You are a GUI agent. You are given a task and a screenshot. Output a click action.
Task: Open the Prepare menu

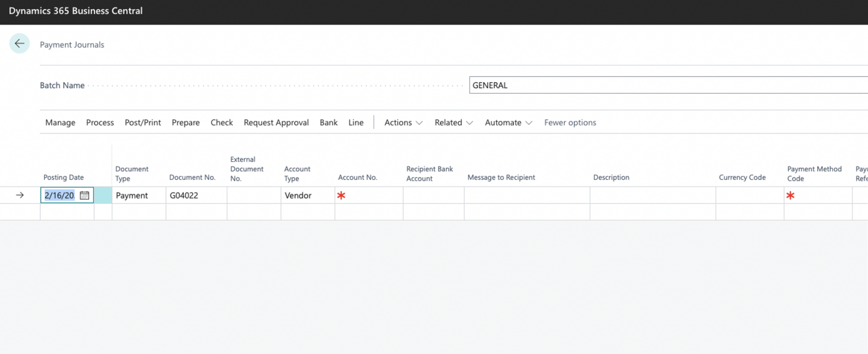click(x=186, y=123)
